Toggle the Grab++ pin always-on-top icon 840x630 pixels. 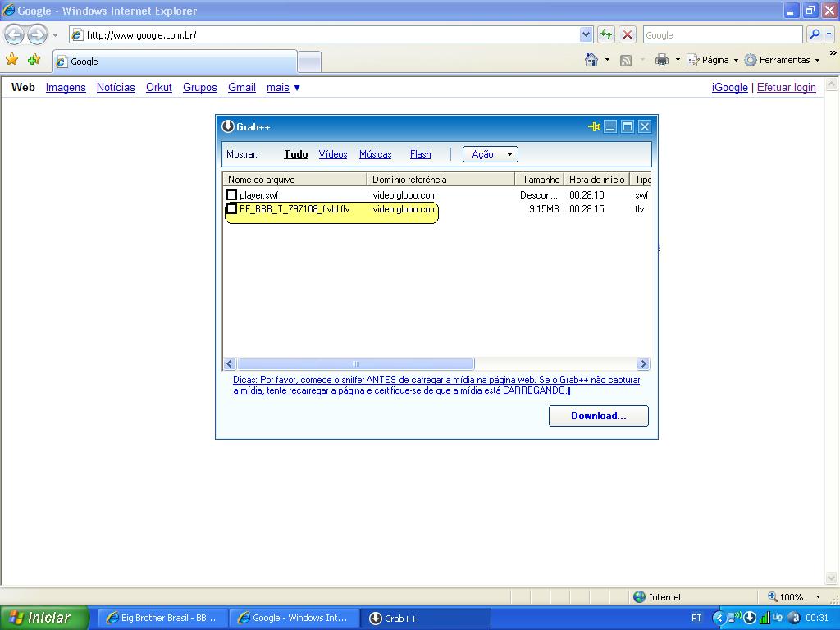pyautogui.click(x=594, y=126)
